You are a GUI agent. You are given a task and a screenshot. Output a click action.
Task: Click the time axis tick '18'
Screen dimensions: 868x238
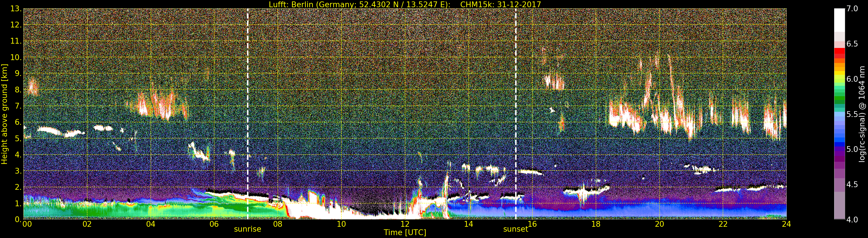(x=596, y=224)
